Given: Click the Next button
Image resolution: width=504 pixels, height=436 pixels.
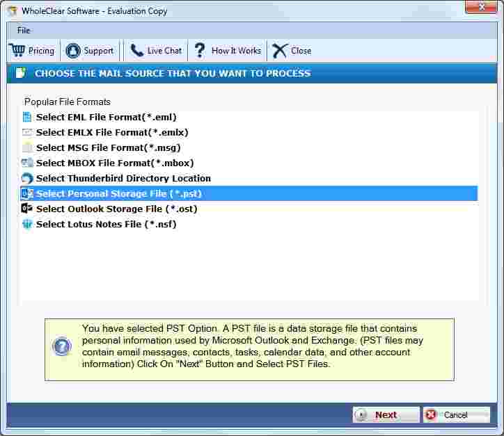Looking at the screenshot, I should [x=386, y=415].
